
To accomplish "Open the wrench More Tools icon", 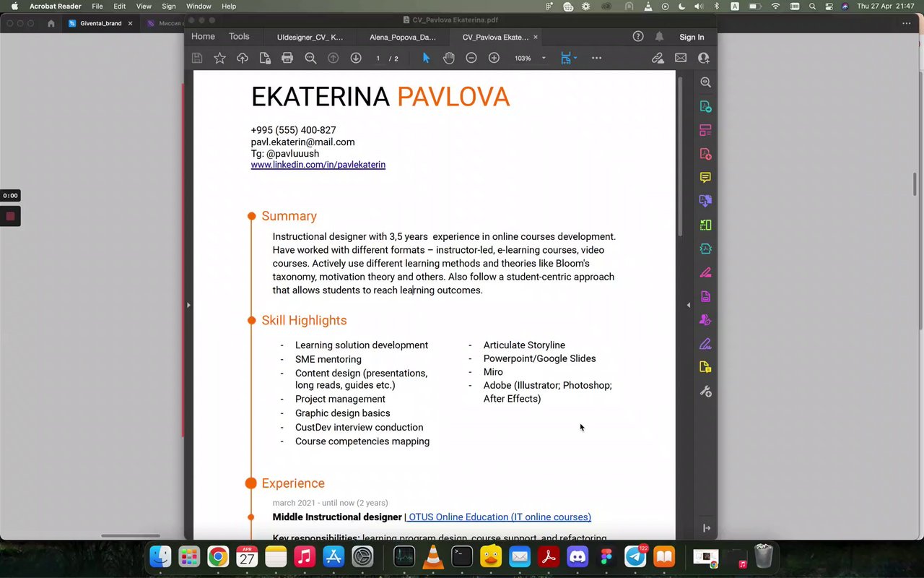I will [705, 391].
